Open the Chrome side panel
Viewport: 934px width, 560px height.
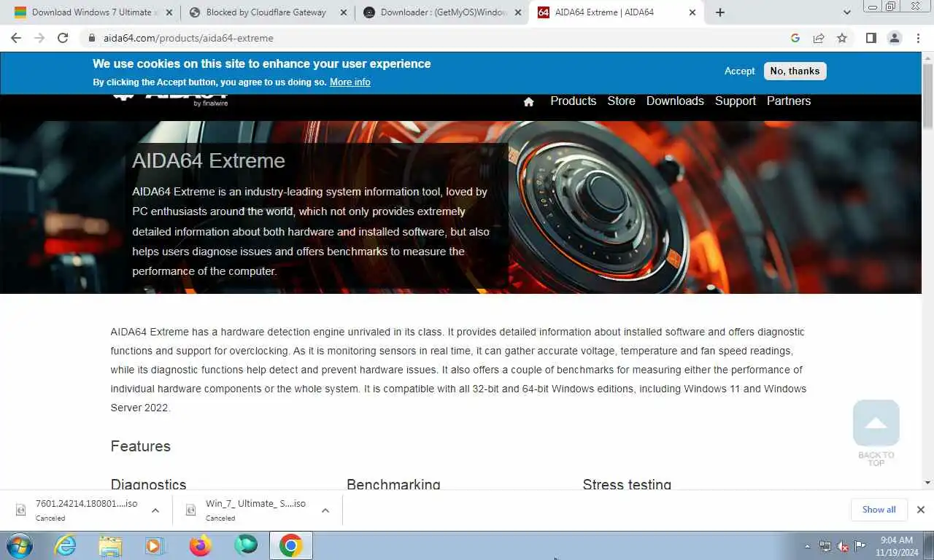pos(871,38)
